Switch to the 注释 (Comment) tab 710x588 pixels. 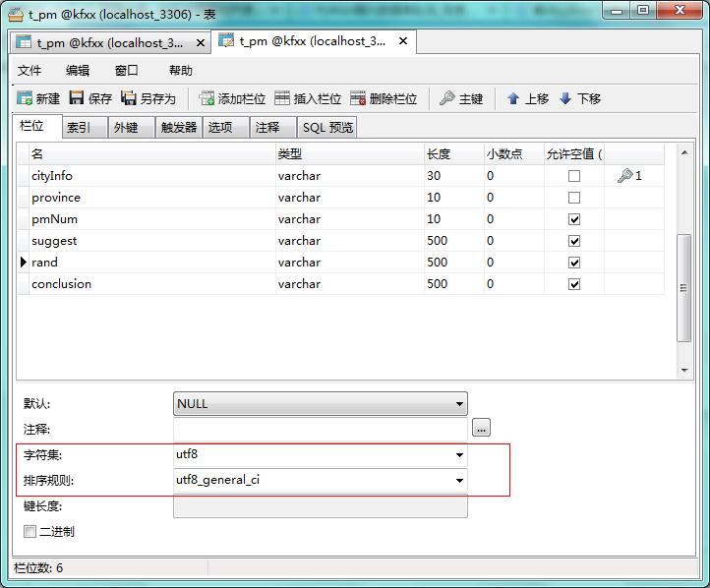[273, 128]
